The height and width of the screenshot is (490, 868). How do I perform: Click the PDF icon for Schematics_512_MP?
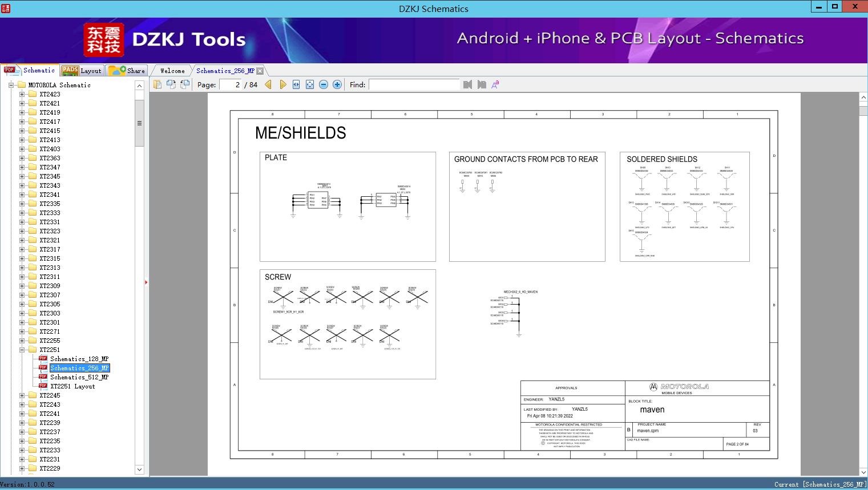pos(43,377)
